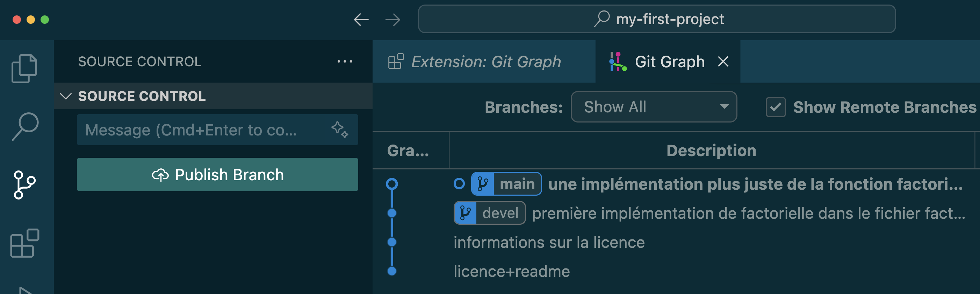980x294 pixels.
Task: Collapse the Source Control section chevron
Action: point(66,96)
